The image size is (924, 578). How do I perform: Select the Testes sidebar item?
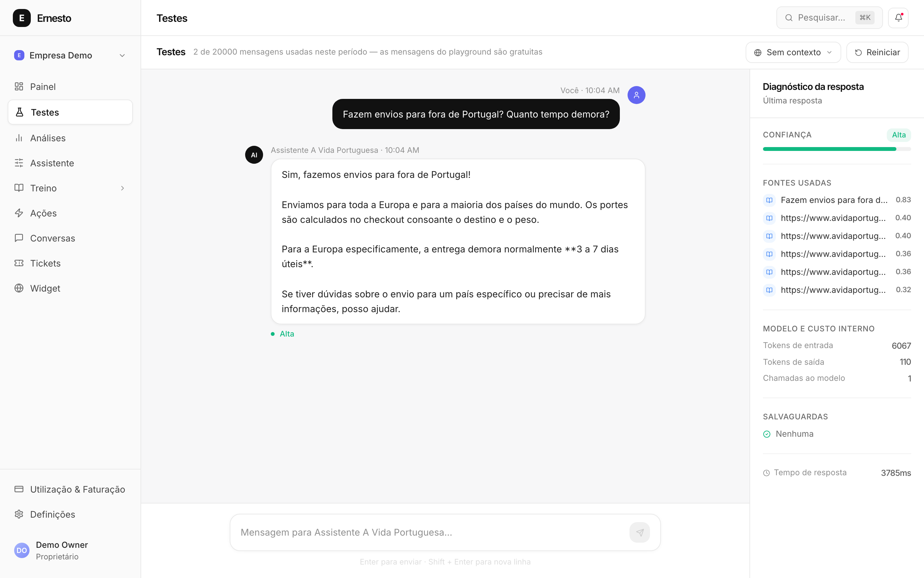click(x=70, y=112)
